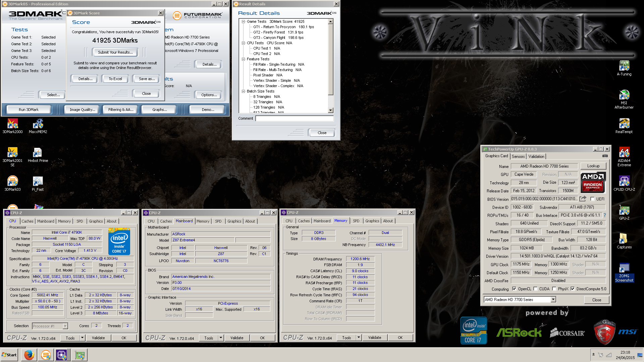The height and width of the screenshot is (362, 644).
Task: Open the About tab in the left CPU-Z window
Action: click(x=111, y=221)
